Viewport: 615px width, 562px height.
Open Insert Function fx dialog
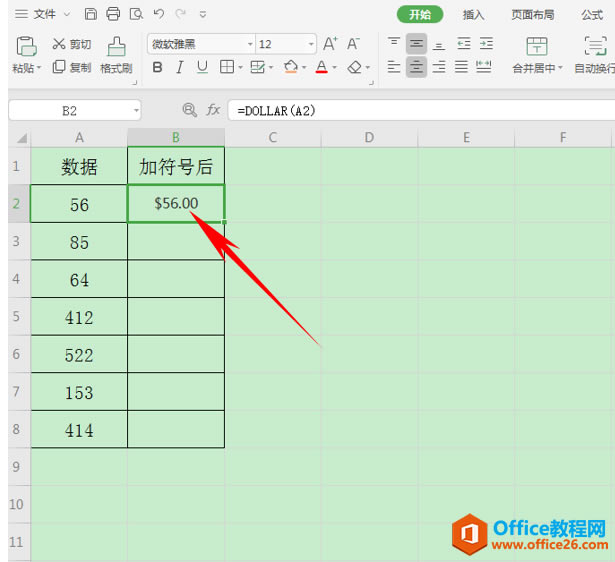pos(213,110)
